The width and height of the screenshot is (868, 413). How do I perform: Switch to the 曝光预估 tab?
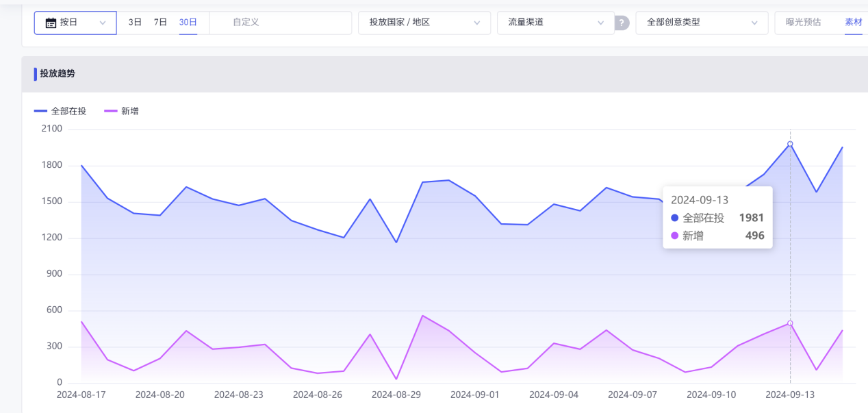coord(803,23)
